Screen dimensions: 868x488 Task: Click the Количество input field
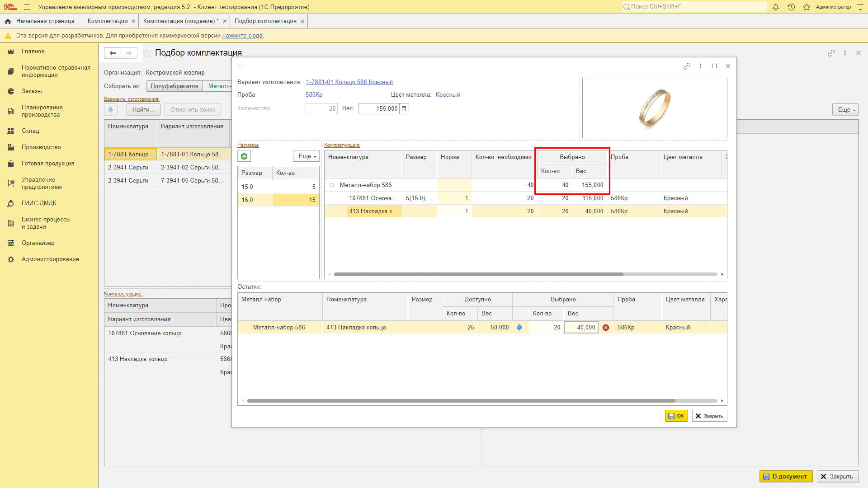click(321, 109)
